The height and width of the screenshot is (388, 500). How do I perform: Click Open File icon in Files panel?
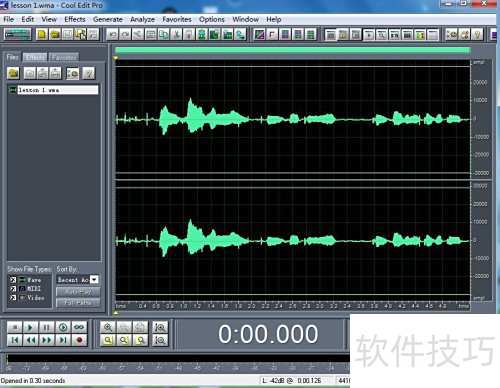(14, 73)
